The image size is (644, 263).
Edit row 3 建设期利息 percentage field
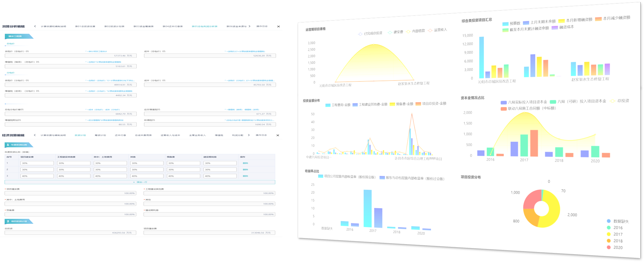[x=220, y=176]
